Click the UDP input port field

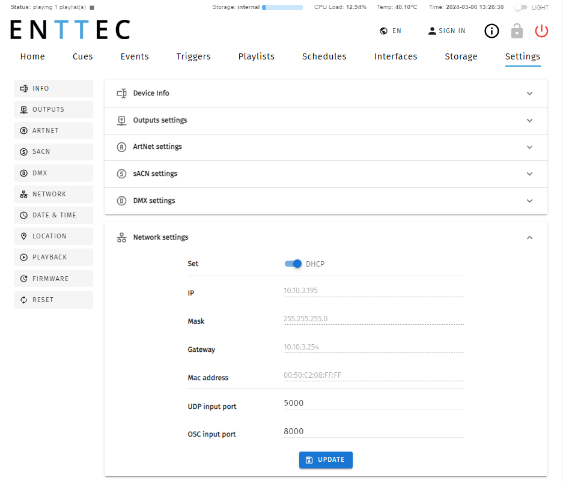click(x=373, y=403)
